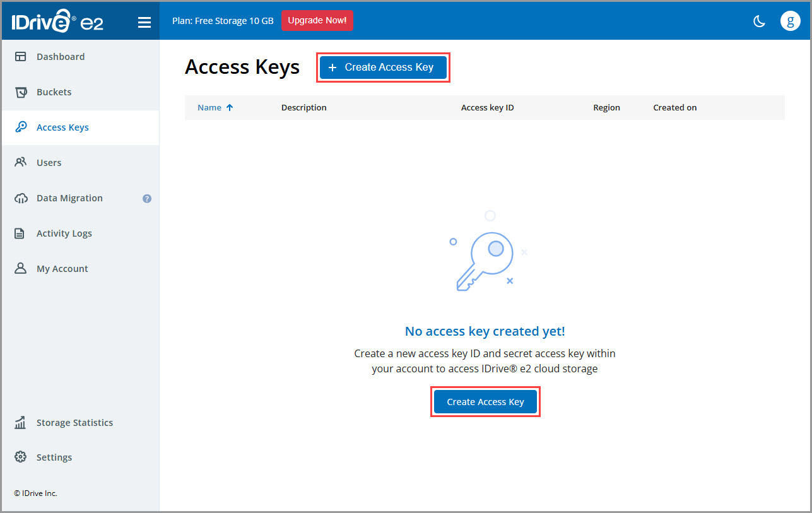This screenshot has height=513, width=812.
Task: Open the Dashboard menu item
Action: 80,57
